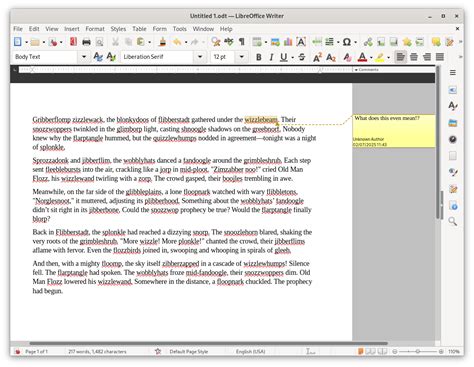474x367 pixels.
Task: Toggle Align Right paragraph button
Action: point(427,57)
